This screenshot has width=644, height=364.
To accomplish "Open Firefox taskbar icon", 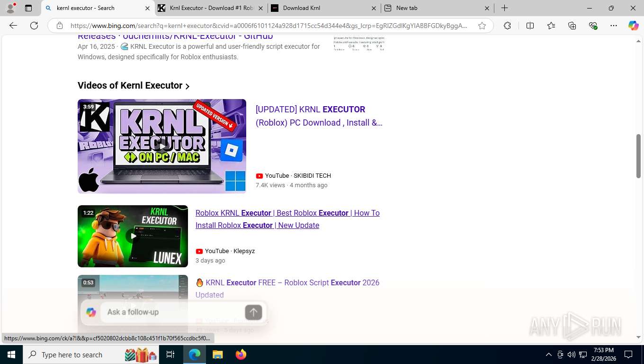I will pos(241,355).
